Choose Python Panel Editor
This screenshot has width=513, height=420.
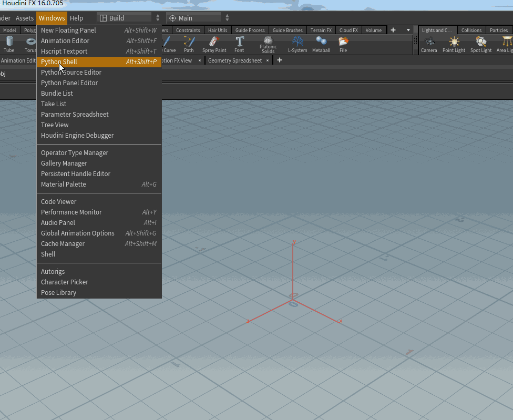[99, 83]
